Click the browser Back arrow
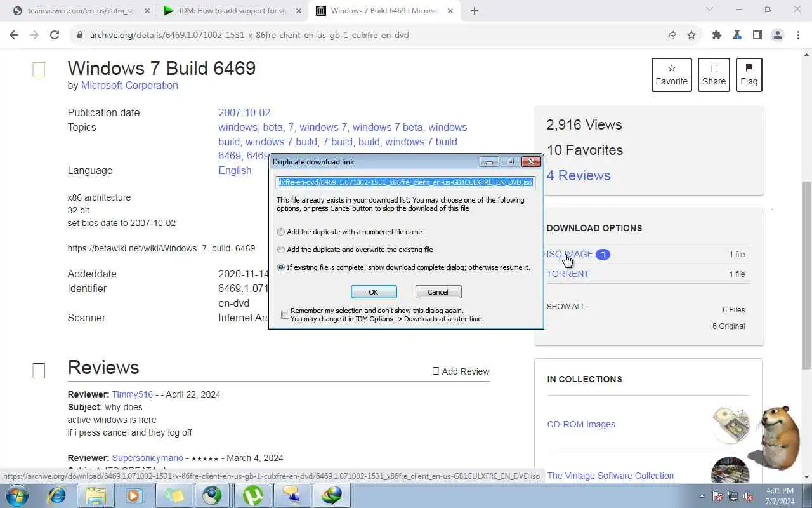The image size is (812, 508). pos(14,35)
